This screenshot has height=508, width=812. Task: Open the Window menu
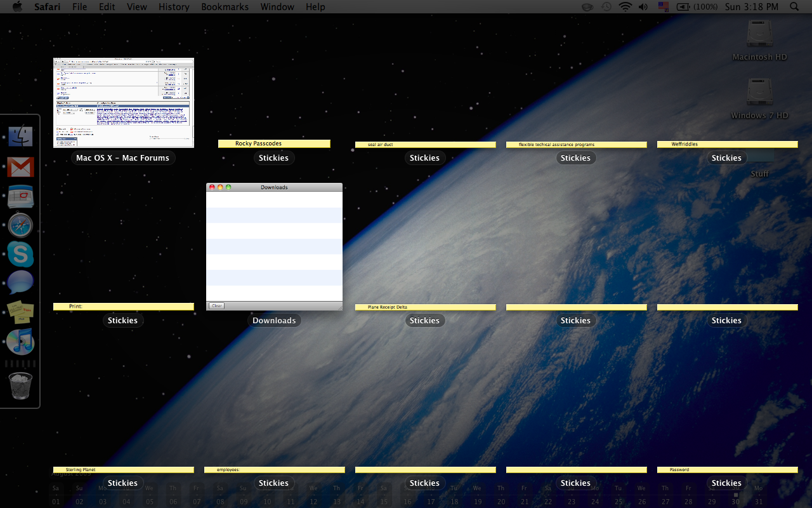277,7
